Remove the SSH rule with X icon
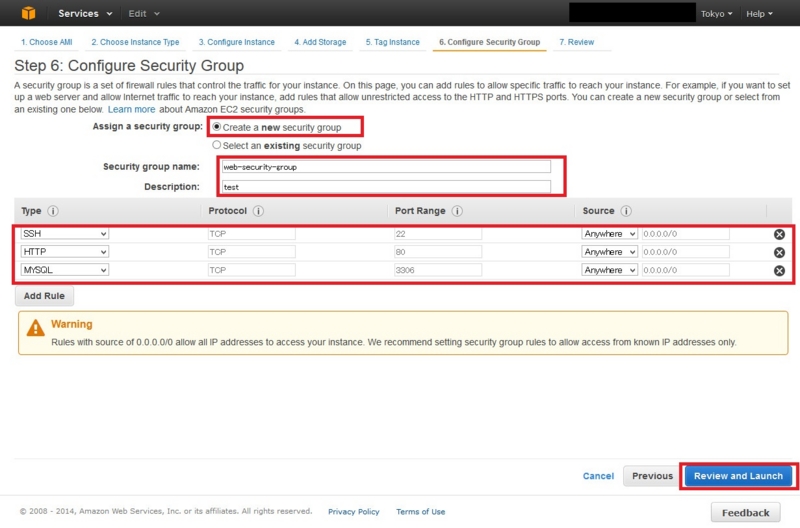 (779, 234)
